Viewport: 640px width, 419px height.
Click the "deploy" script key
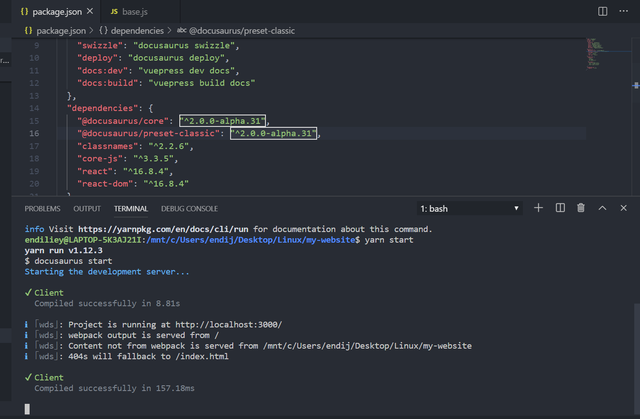click(98, 58)
